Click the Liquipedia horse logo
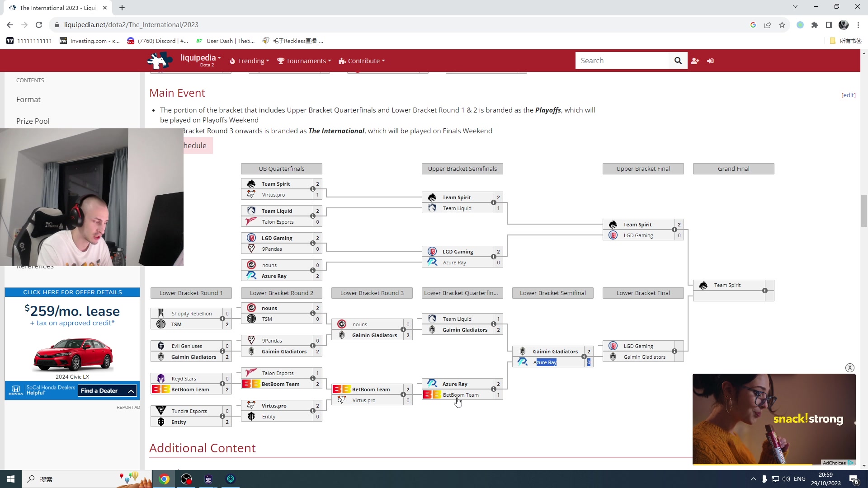This screenshot has width=868, height=488. coord(159,61)
